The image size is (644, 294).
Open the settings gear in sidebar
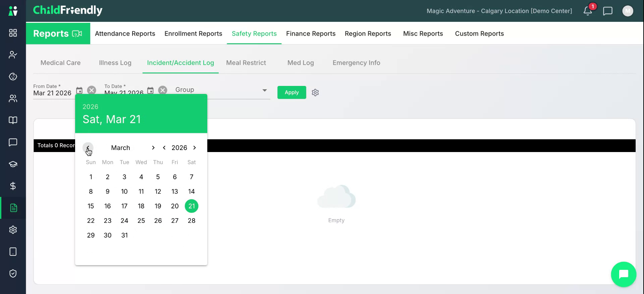tap(13, 230)
